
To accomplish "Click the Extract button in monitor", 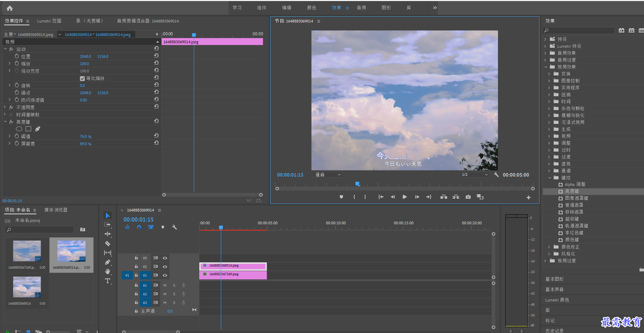I will click(x=456, y=197).
